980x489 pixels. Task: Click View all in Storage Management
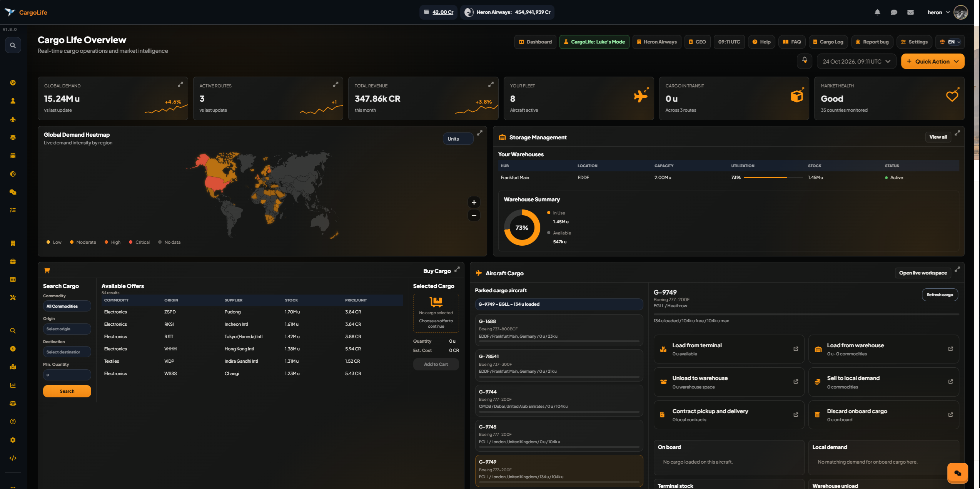(938, 137)
